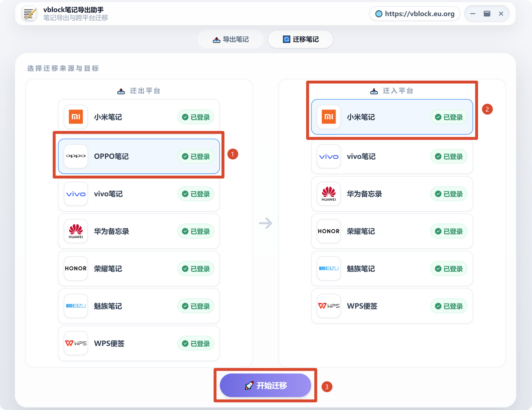Switch to the 导出笔记 tab
This screenshot has height=410, width=532.
[x=231, y=39]
